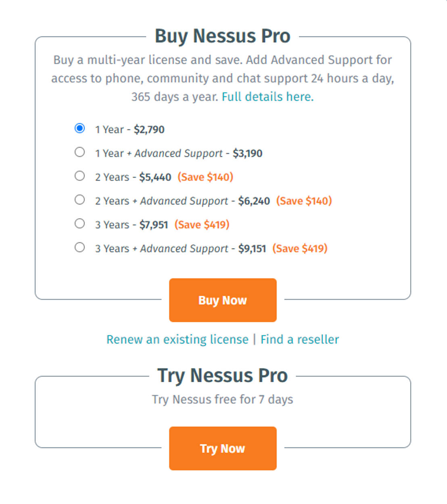
Task: Click Save $419 beside the $9,151 price
Action: 300,249
